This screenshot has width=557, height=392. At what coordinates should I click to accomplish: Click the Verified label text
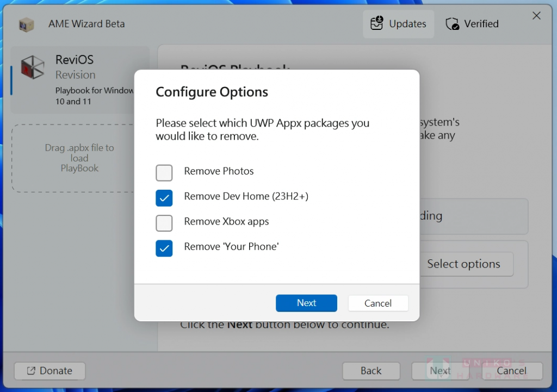coord(481,24)
